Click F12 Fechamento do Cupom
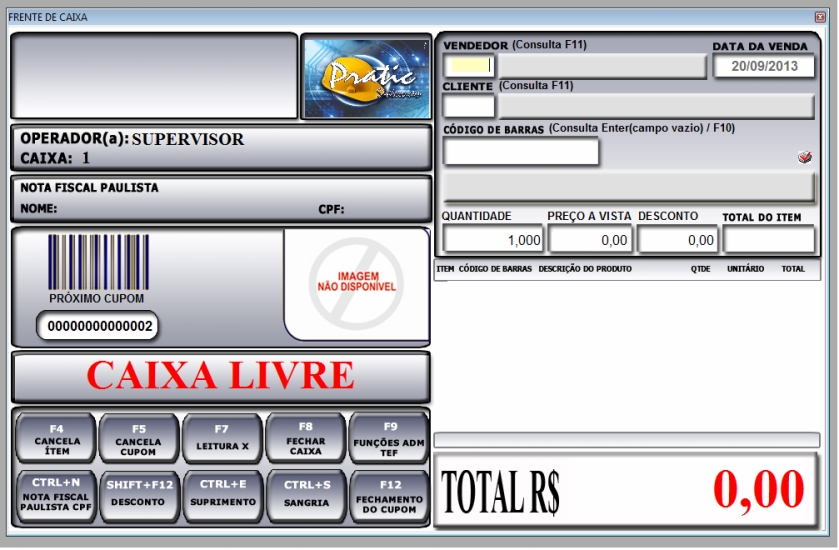Image resolution: width=839 pixels, height=550 pixels. tap(389, 496)
